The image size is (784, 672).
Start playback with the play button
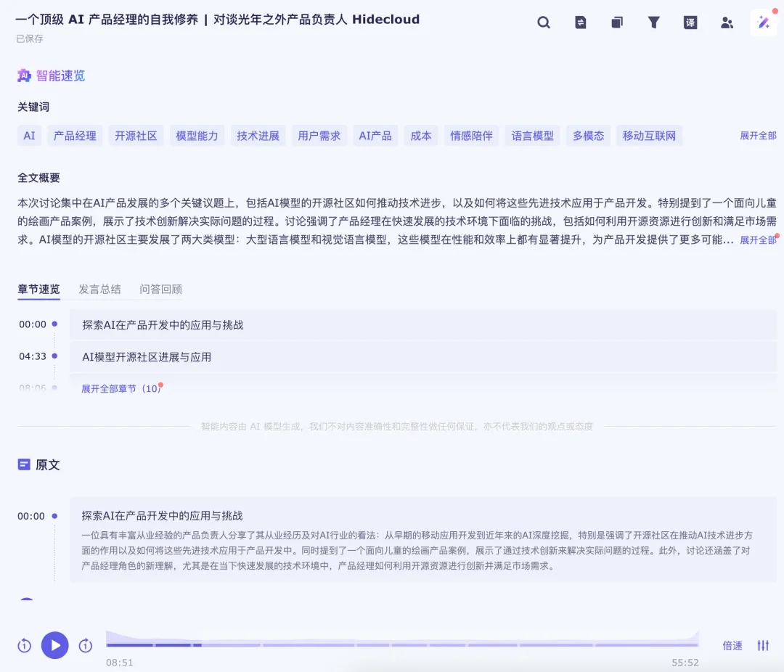[55, 645]
